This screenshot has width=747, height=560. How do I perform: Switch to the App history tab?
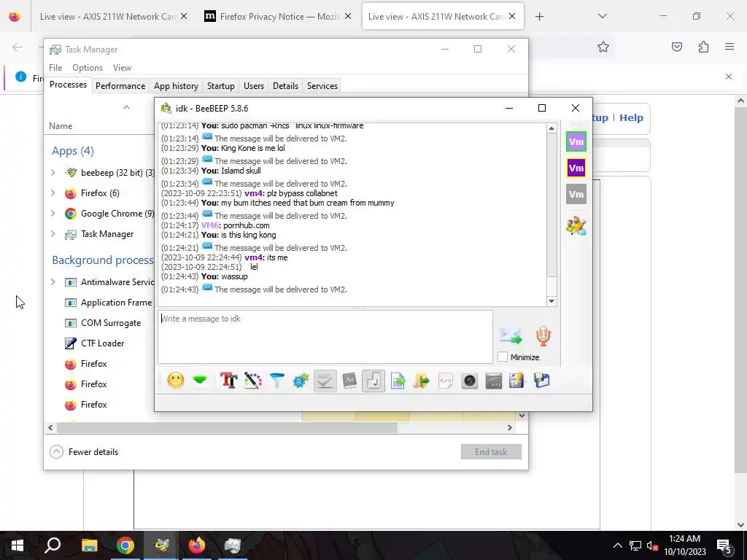click(x=176, y=86)
